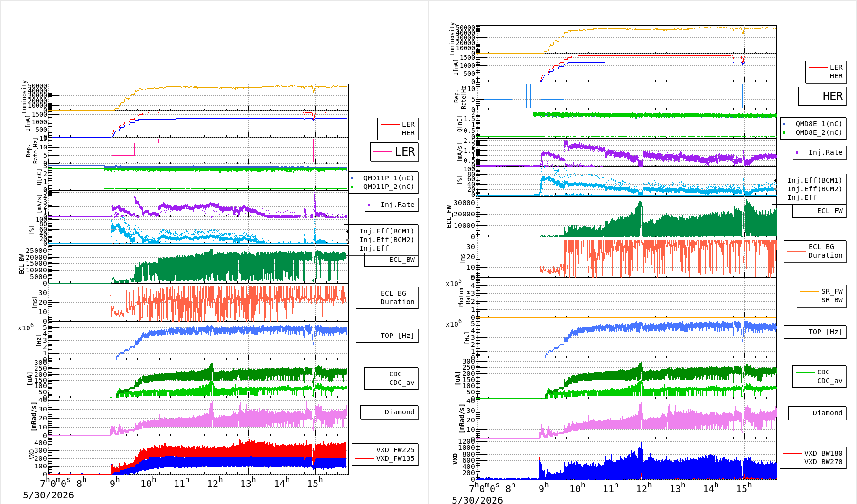Click the ECL_FW legend label
857x504 pixels.
(x=820, y=211)
